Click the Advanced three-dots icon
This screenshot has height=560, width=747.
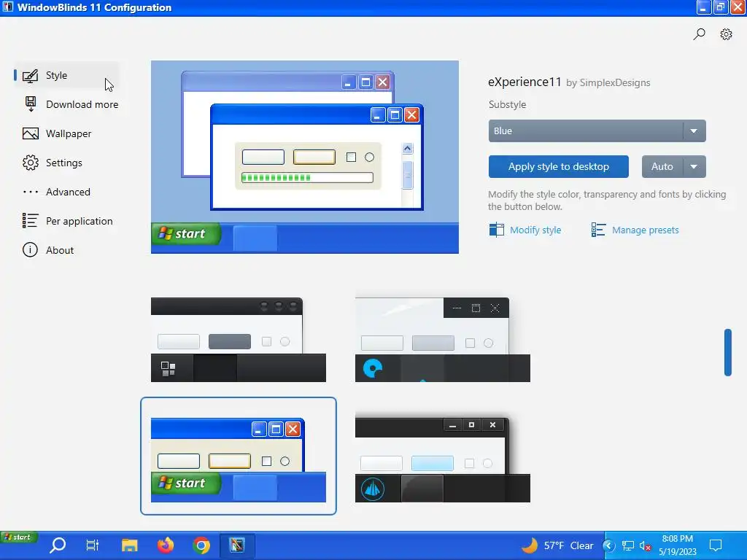(31, 192)
